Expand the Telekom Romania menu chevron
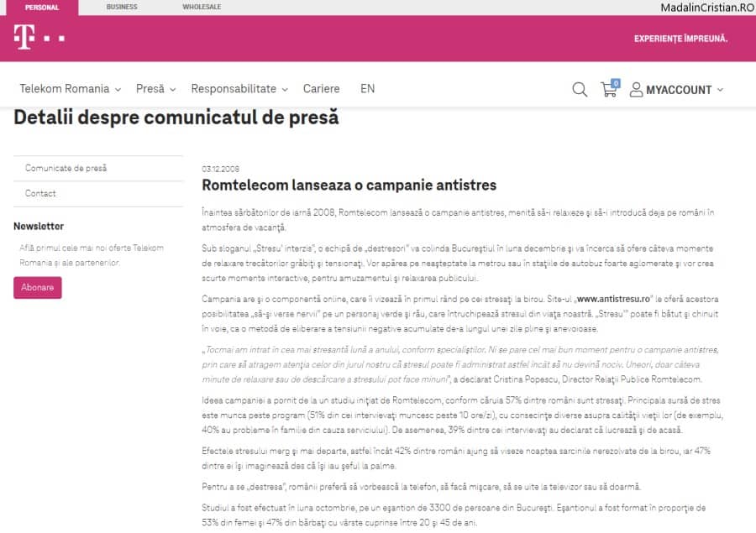Viewport: 756px width, 533px height. [118, 90]
